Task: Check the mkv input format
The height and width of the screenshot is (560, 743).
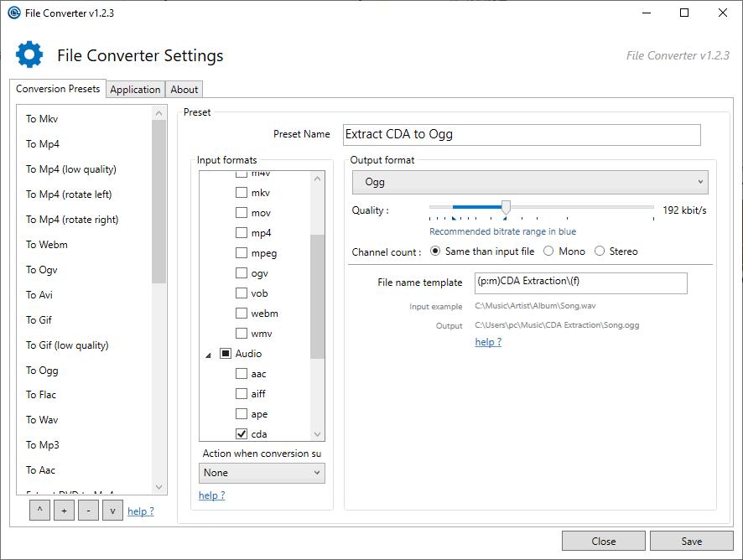Action: [242, 192]
